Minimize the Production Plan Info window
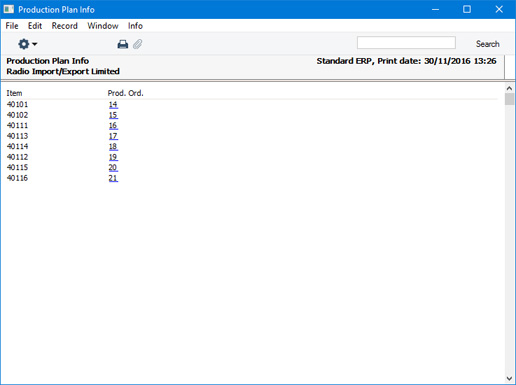This screenshot has height=385, width=516. point(435,9)
